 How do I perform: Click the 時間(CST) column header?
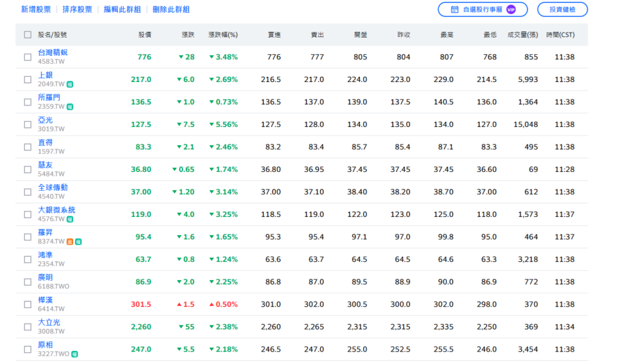[x=560, y=35]
